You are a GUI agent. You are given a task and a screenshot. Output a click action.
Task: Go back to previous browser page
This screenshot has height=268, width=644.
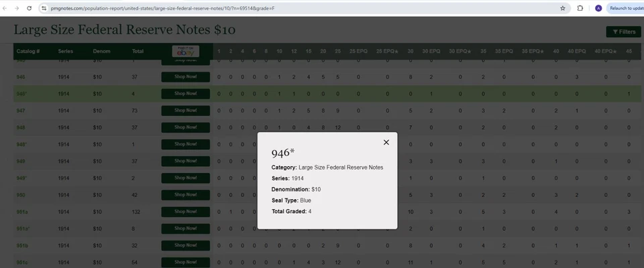(x=5, y=8)
